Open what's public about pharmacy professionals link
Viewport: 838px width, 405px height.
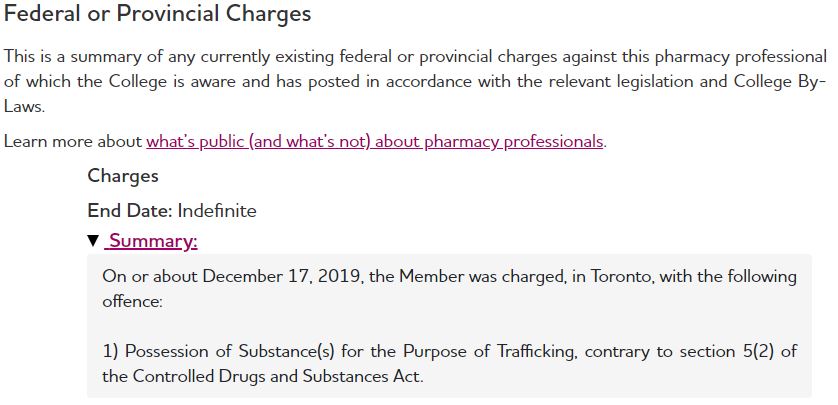click(x=375, y=141)
